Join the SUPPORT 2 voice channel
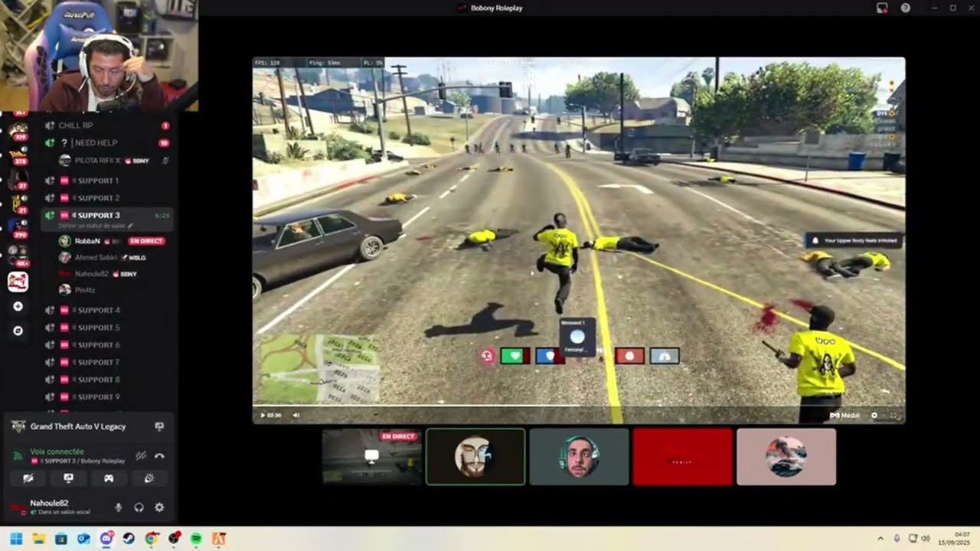Image resolution: width=980 pixels, height=551 pixels. coord(107,198)
